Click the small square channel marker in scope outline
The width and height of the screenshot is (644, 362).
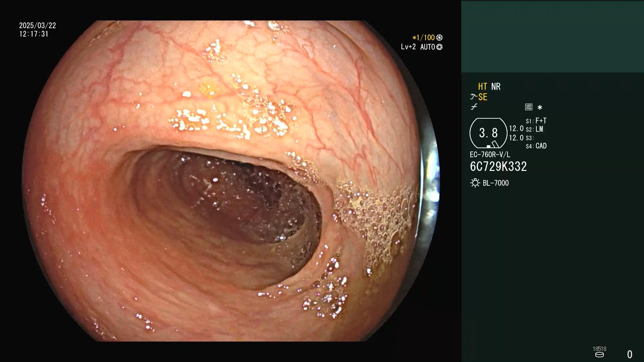click(x=488, y=146)
